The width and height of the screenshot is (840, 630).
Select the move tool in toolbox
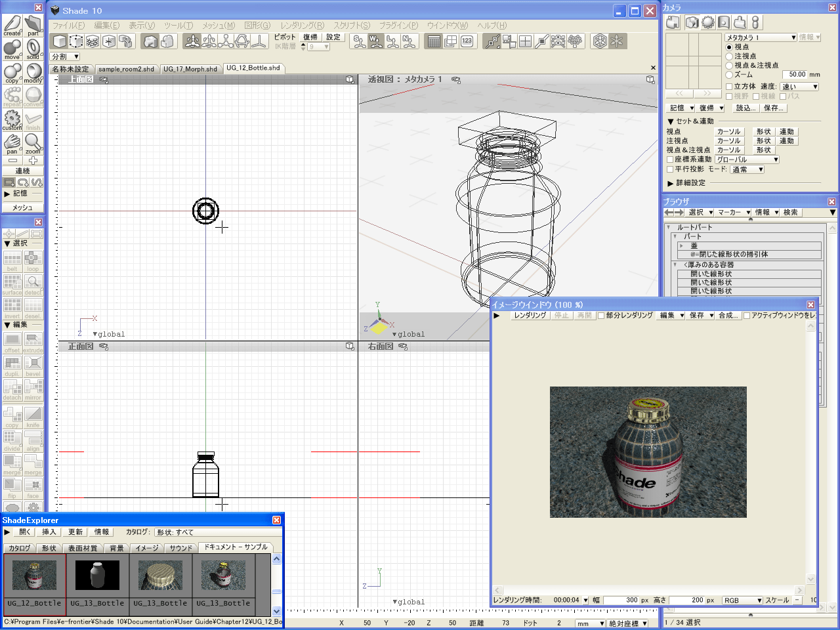[x=12, y=49]
